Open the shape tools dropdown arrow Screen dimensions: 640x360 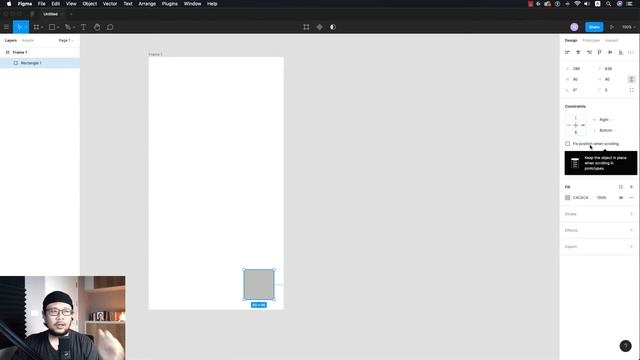(x=58, y=27)
